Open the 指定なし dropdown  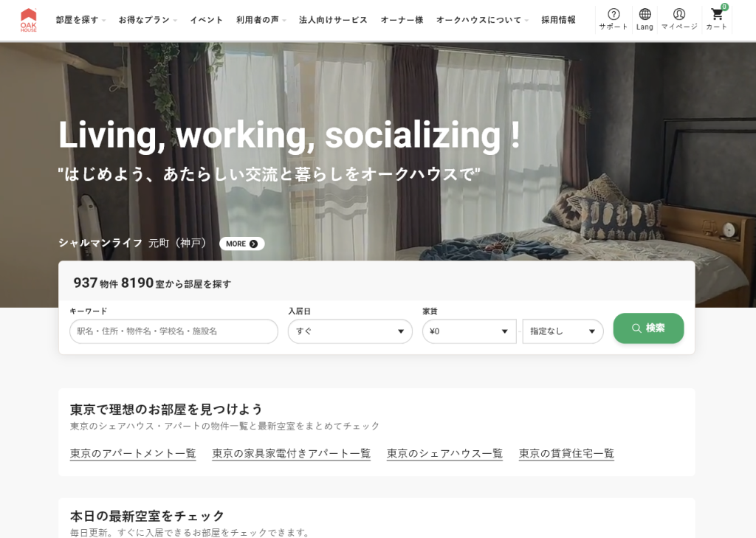point(563,331)
